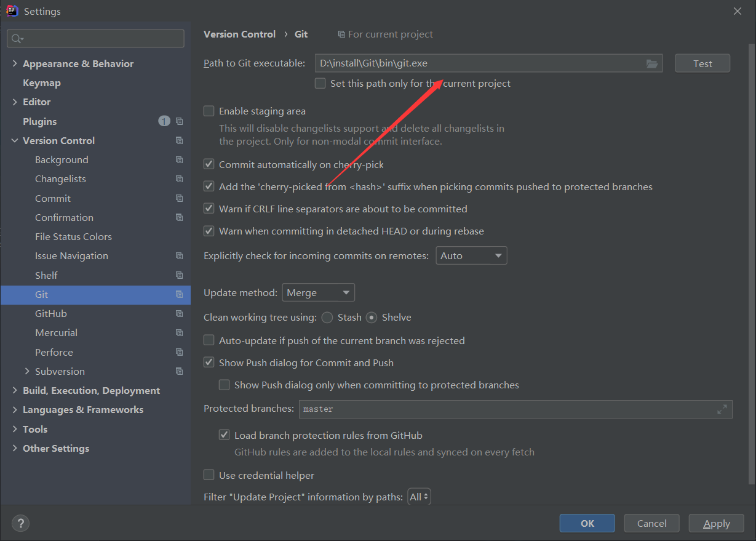Click the settings panel vertical scrollbar
Viewport: 756px width, 541px height.
[751, 265]
